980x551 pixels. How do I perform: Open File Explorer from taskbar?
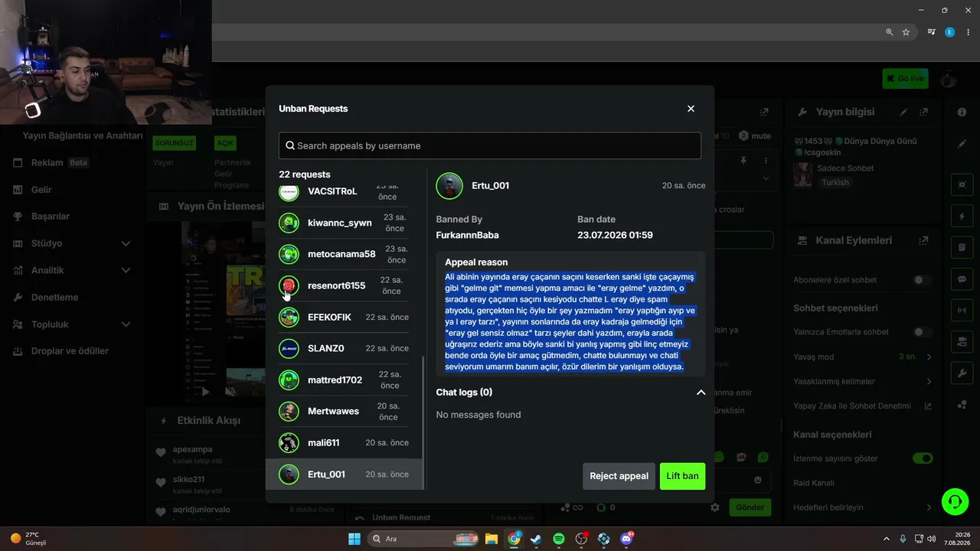coord(491,539)
